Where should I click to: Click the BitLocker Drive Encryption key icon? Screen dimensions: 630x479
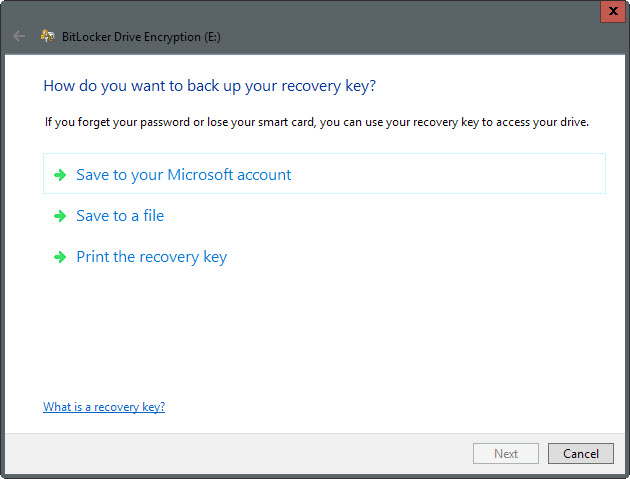pos(47,36)
